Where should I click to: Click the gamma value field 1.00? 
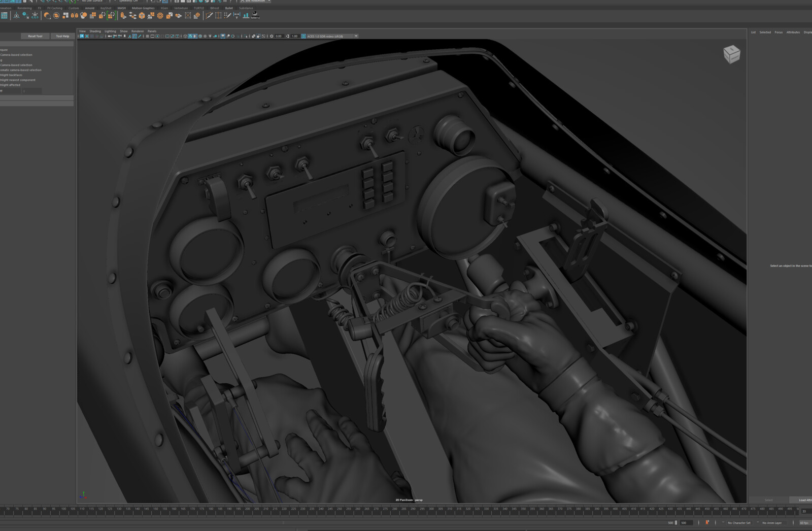coord(294,36)
